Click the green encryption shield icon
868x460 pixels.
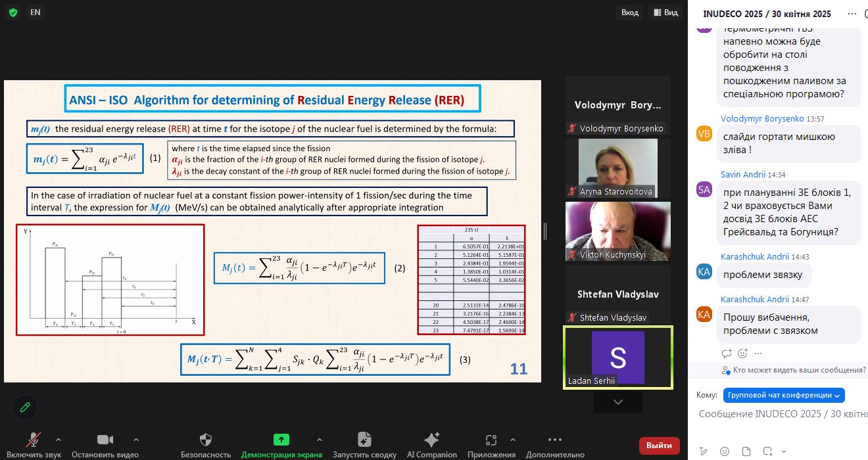(x=13, y=12)
